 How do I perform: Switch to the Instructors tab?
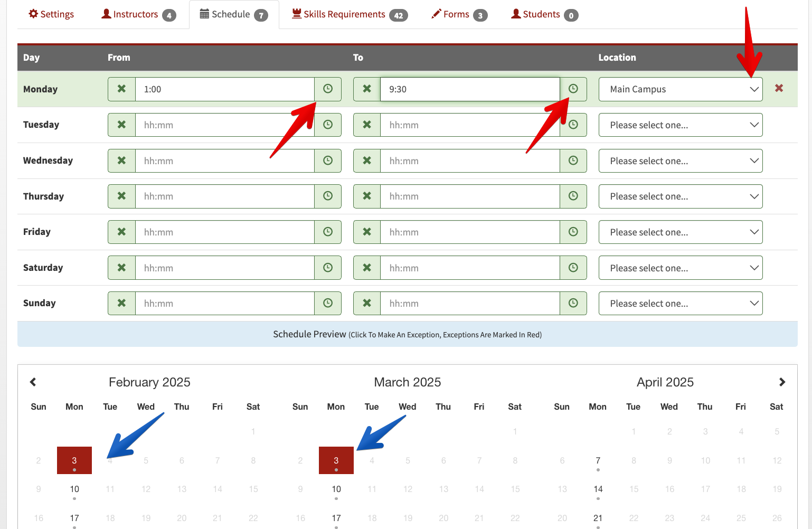pos(138,14)
